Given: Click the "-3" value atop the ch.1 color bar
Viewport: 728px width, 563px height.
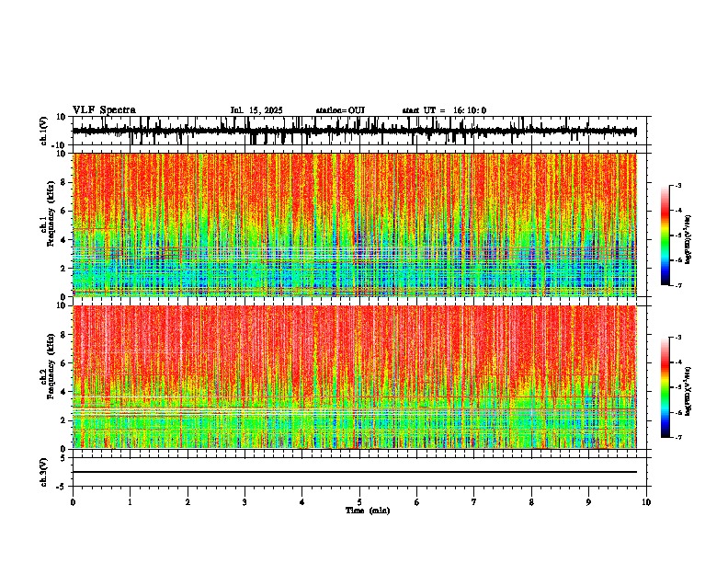Looking at the screenshot, I should (x=677, y=185).
